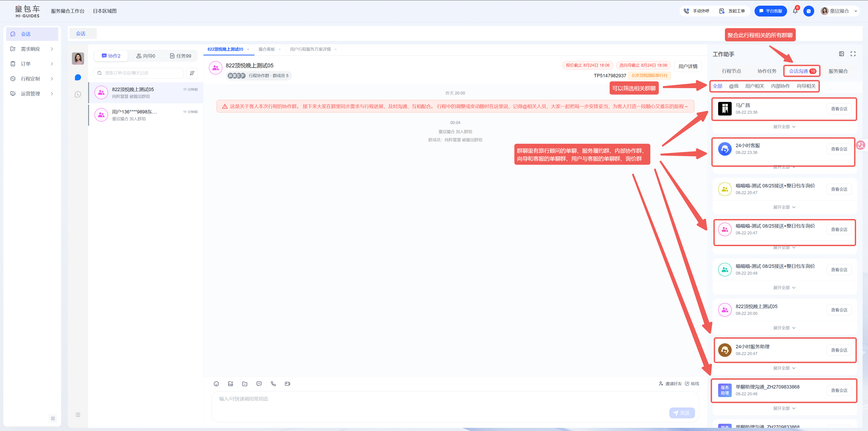Viewport: 868px width, 431px height.
Task: Click the 搜索订单/会话/聊天记录 search field
Action: click(x=139, y=73)
